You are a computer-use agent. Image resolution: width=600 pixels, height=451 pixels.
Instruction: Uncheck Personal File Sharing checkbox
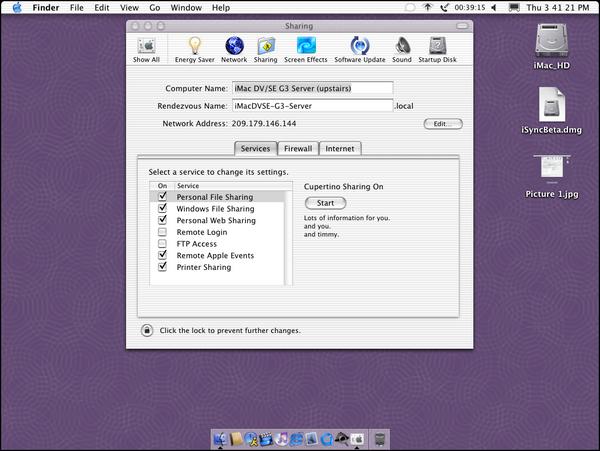[x=163, y=196]
